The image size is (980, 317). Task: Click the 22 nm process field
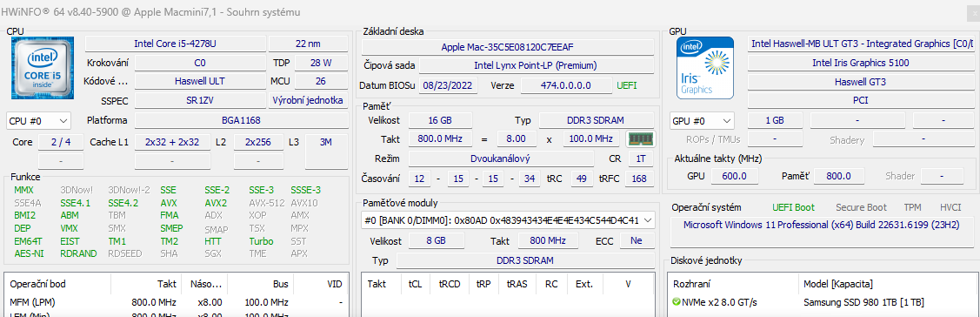tap(308, 44)
